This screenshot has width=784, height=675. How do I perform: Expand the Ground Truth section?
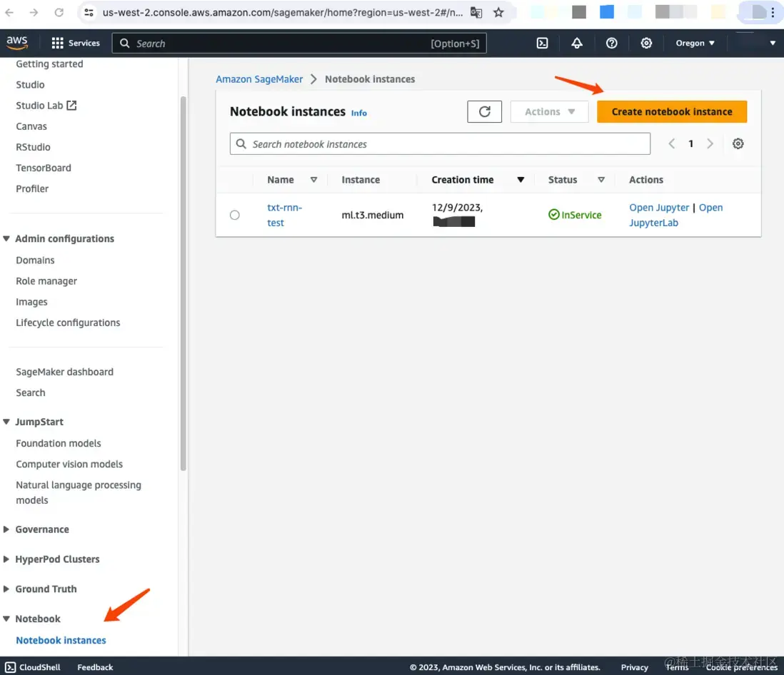tap(6, 589)
